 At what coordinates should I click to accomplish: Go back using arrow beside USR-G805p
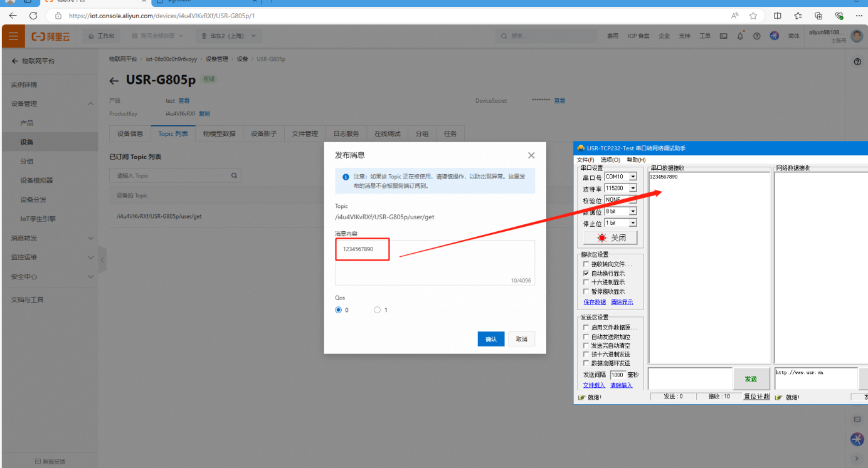(114, 81)
